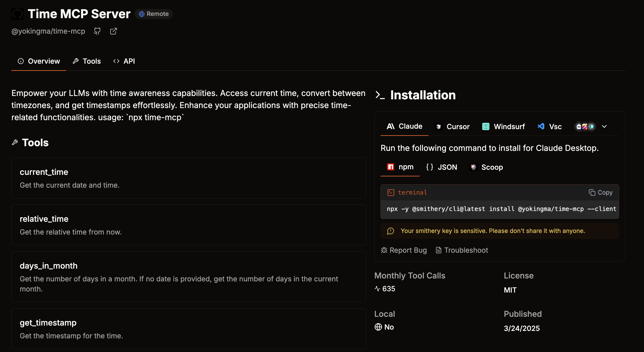Click the code brackets icon in API tab
644x352 pixels.
116,61
